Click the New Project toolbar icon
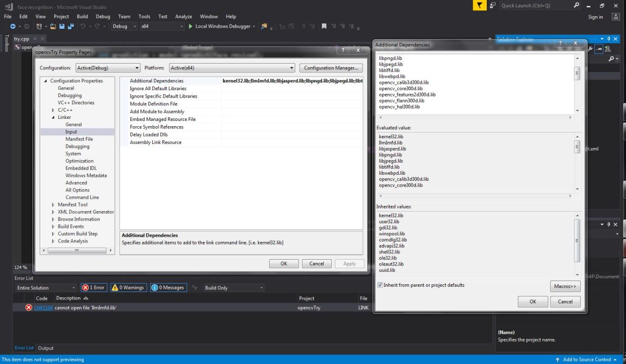 (40, 26)
